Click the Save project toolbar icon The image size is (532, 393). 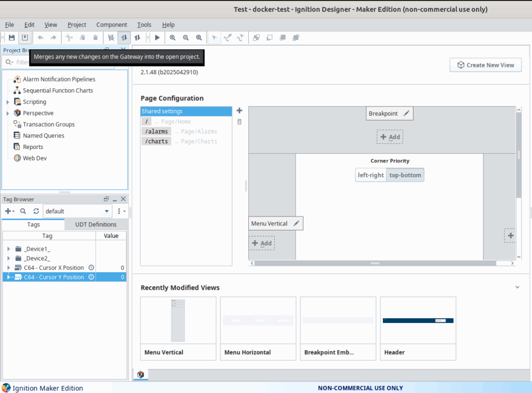11,37
